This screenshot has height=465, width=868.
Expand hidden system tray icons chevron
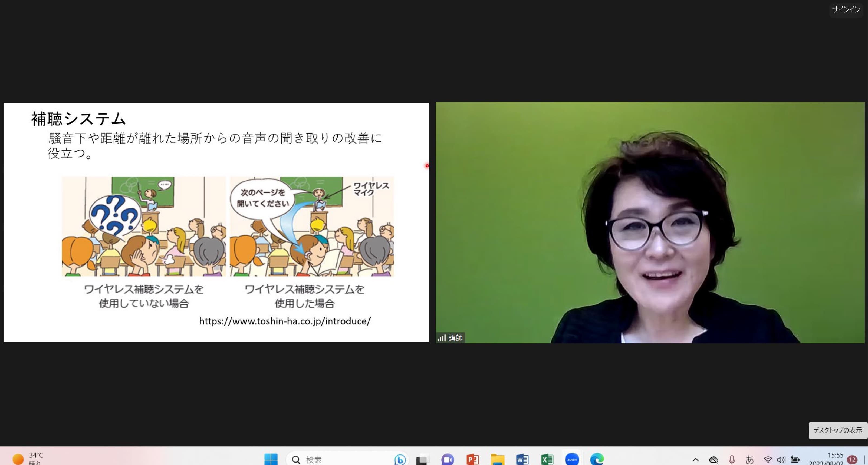[695, 460]
